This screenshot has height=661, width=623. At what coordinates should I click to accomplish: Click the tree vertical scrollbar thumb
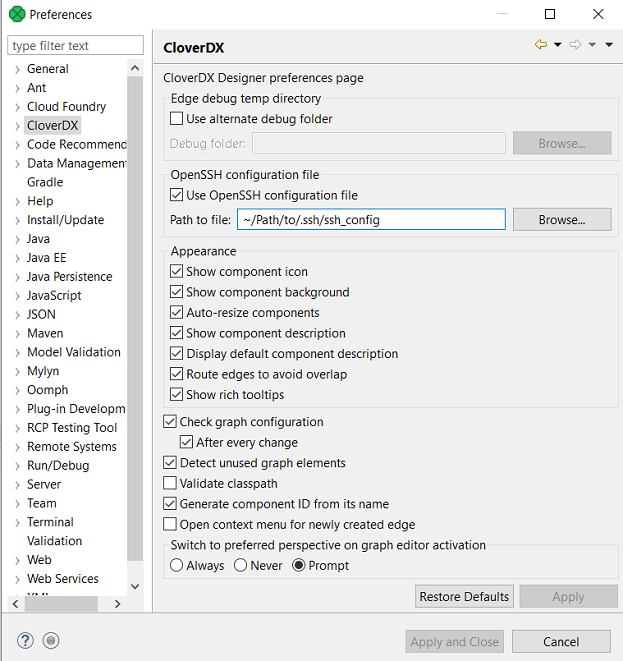(x=135, y=319)
